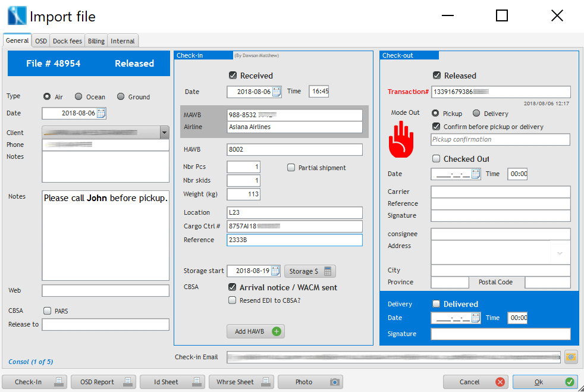Select the Air type radio button
The width and height of the screenshot is (584, 392).
(47, 96)
